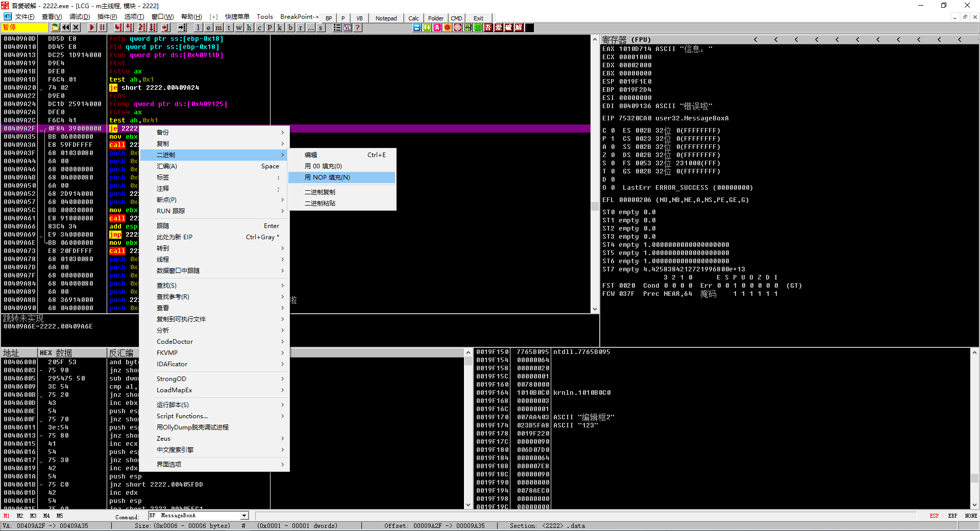Image resolution: width=980 pixels, height=531 pixels.
Task: Choose 二进制粘贴 in the submenu
Action: tap(341, 204)
